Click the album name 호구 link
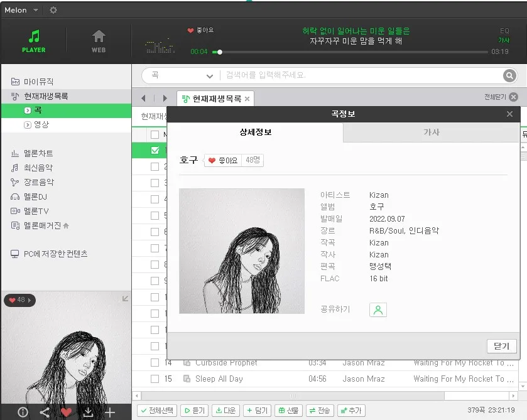 [x=376, y=207]
